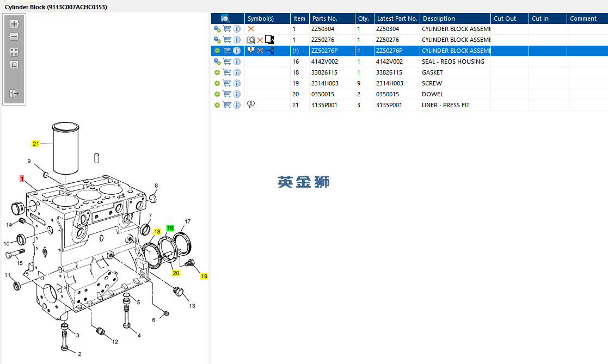This screenshot has width=608, height=364.
Task: Click the orange X symbol for ZZ50304
Action: (x=251, y=29)
